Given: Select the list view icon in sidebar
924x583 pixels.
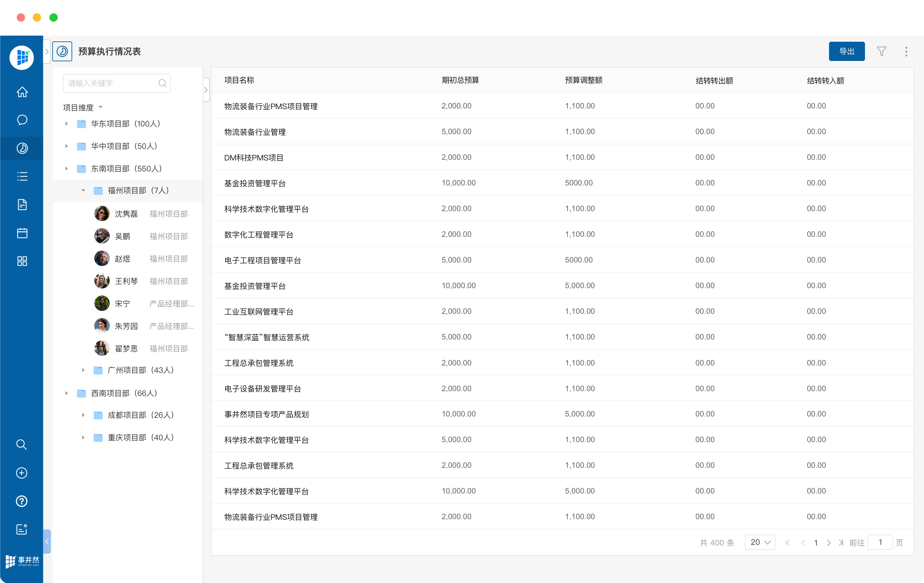Looking at the screenshot, I should tap(22, 176).
